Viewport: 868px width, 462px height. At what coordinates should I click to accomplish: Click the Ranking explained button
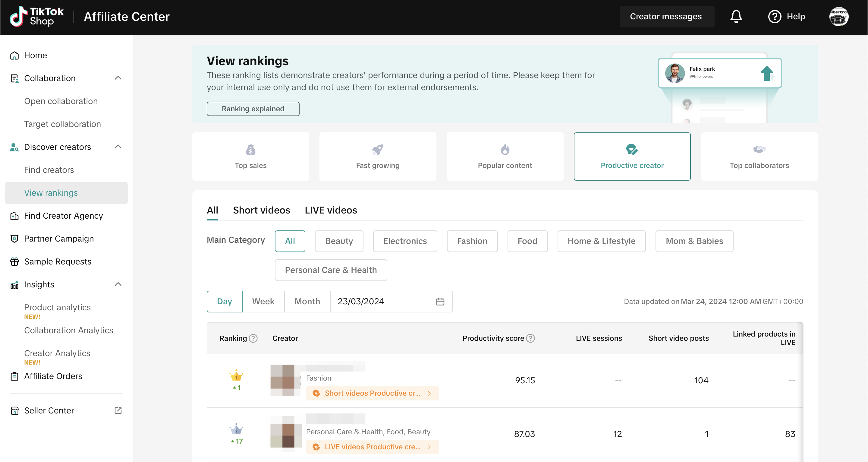pyautogui.click(x=253, y=109)
